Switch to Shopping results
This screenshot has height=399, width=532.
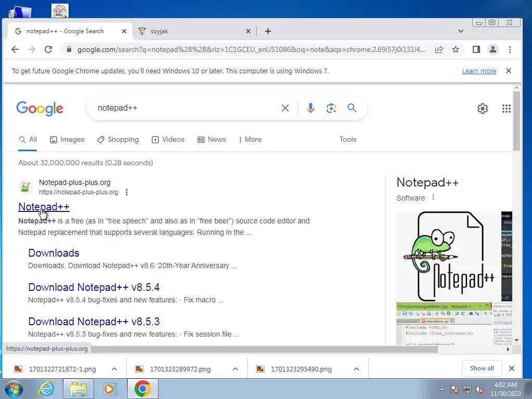tap(118, 139)
